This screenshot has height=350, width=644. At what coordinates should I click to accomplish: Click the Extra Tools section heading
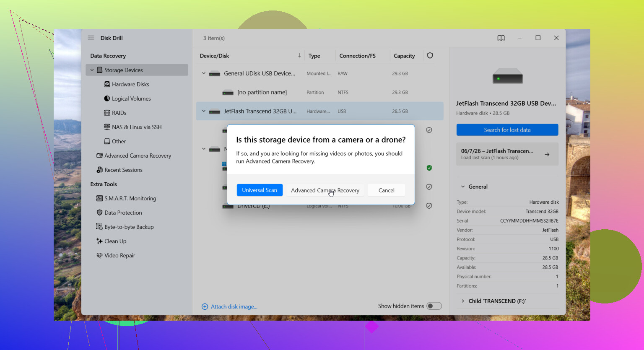[104, 184]
